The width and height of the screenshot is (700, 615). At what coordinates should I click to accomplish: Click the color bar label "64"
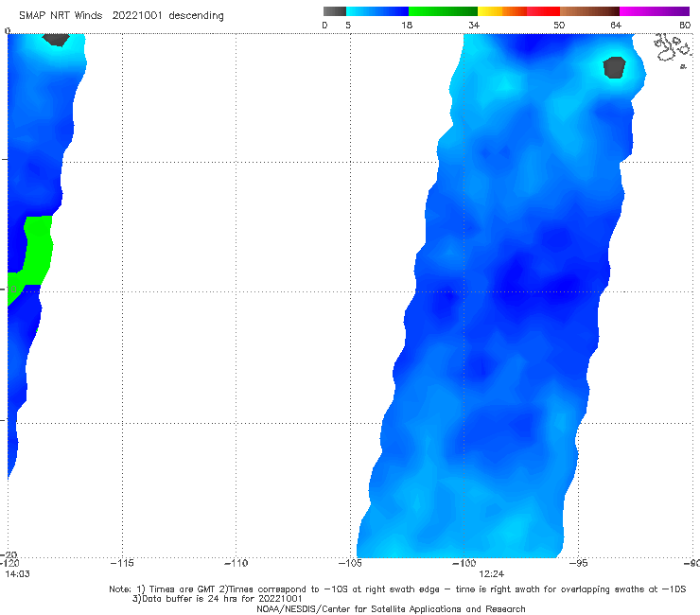tap(616, 25)
